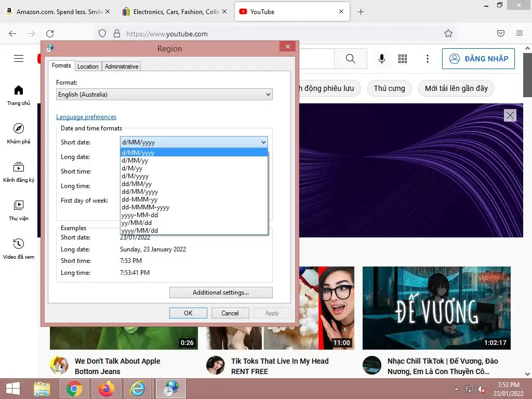Switch to the Location tab

tap(88, 66)
